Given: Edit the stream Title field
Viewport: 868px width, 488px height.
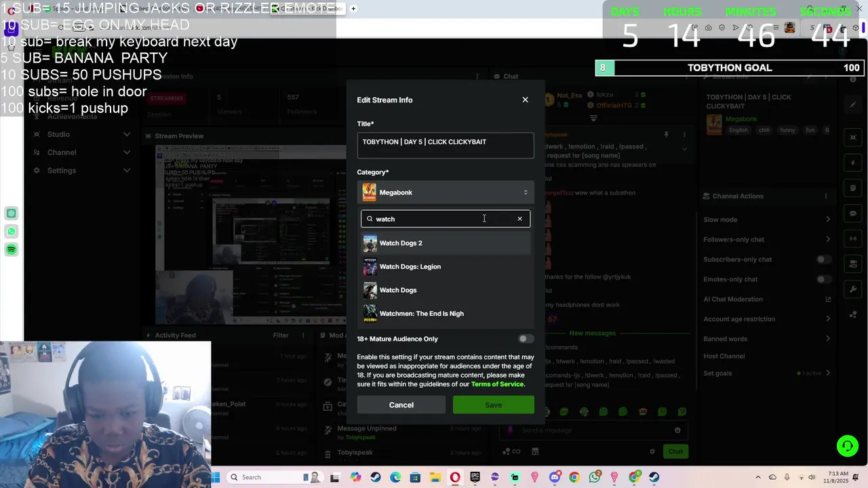Looking at the screenshot, I should click(x=446, y=145).
